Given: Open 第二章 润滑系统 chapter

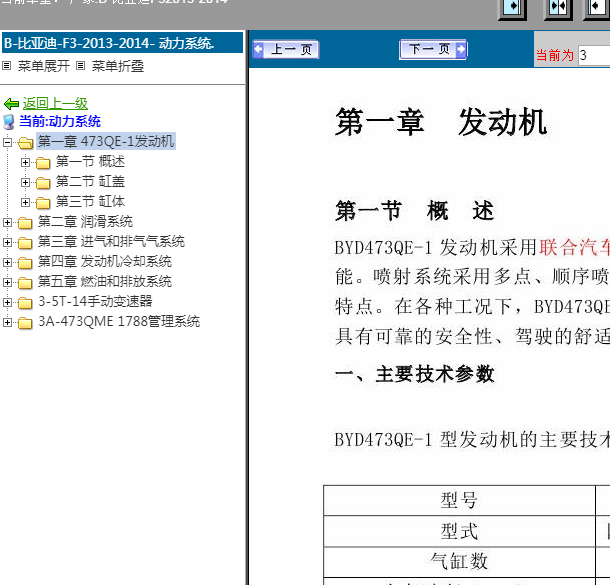Looking at the screenshot, I should tap(85, 221).
